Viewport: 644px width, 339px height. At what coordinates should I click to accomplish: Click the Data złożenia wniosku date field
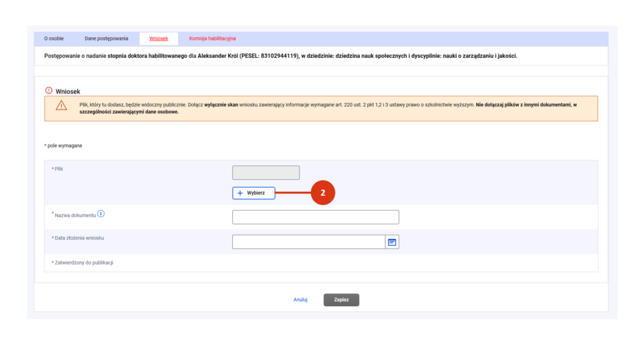[x=308, y=242]
